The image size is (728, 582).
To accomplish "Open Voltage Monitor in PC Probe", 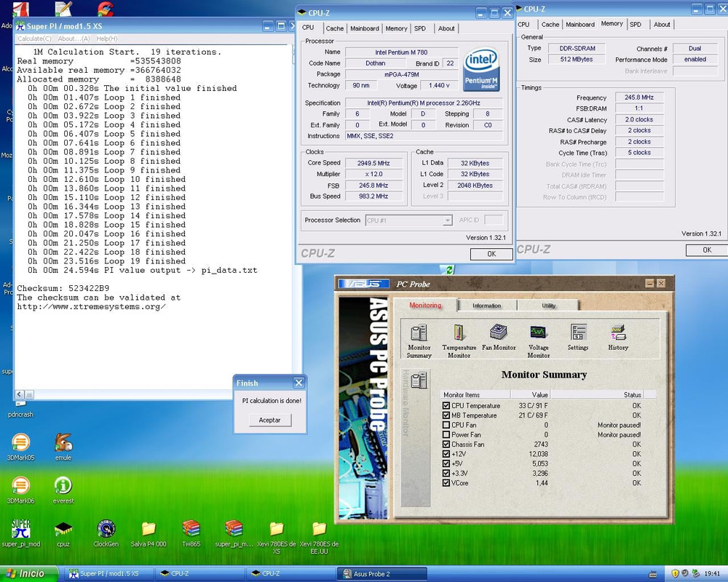I will click(x=539, y=340).
